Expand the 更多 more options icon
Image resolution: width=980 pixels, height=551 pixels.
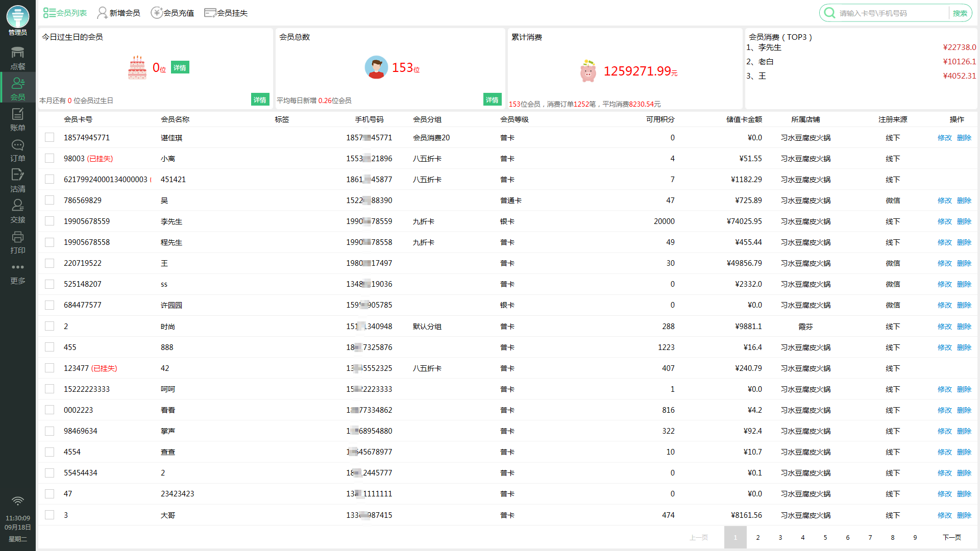[x=17, y=272]
